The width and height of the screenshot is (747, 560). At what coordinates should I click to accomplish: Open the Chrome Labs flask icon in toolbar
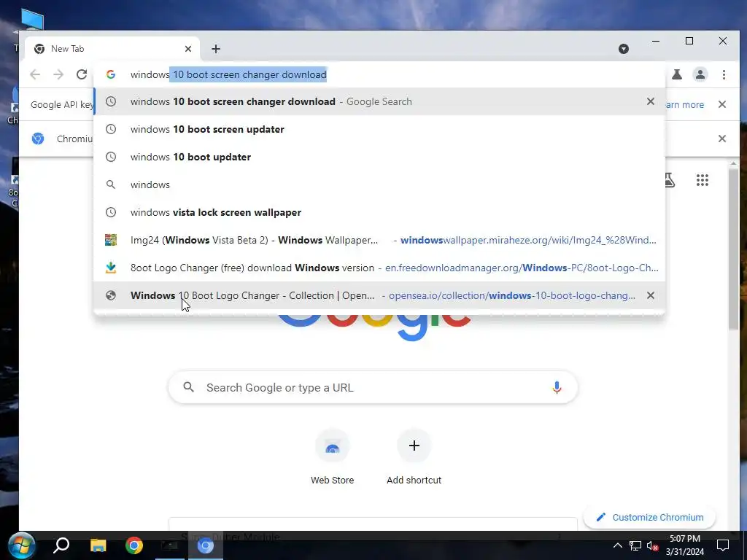[677, 74]
